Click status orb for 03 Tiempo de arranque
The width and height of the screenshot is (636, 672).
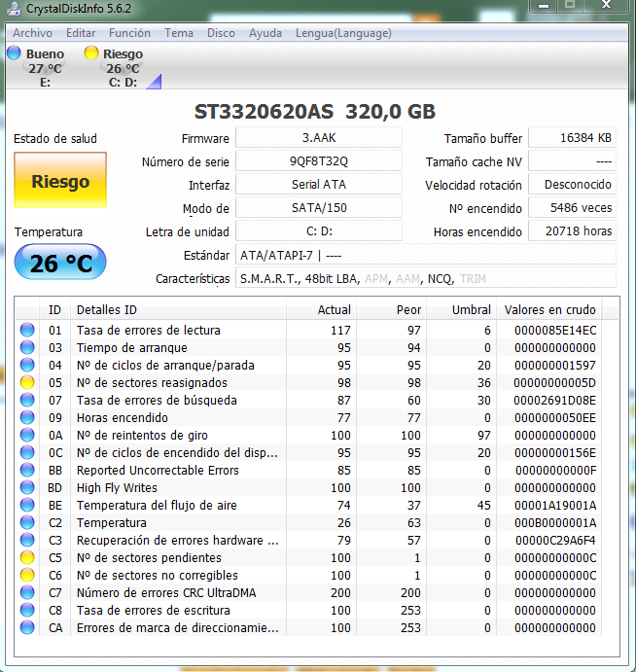tap(27, 347)
